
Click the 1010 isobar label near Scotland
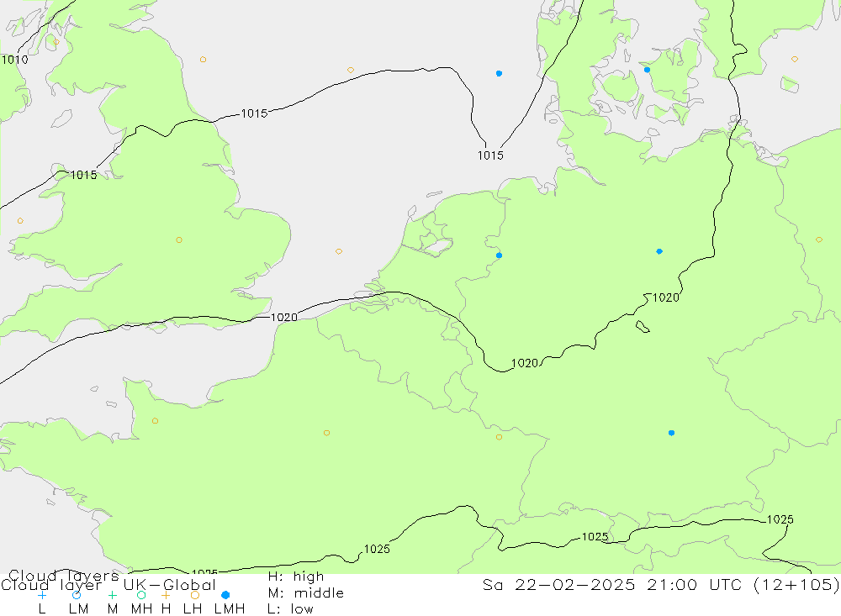(x=14, y=60)
